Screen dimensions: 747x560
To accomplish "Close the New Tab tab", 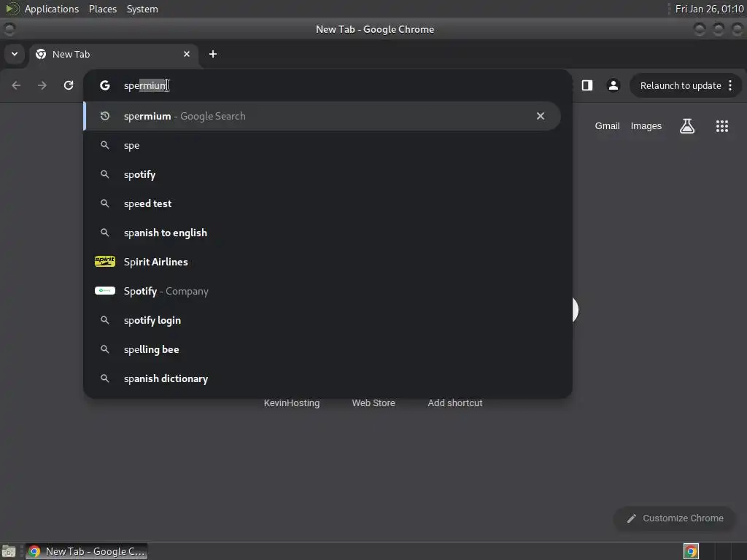I will 187,54.
